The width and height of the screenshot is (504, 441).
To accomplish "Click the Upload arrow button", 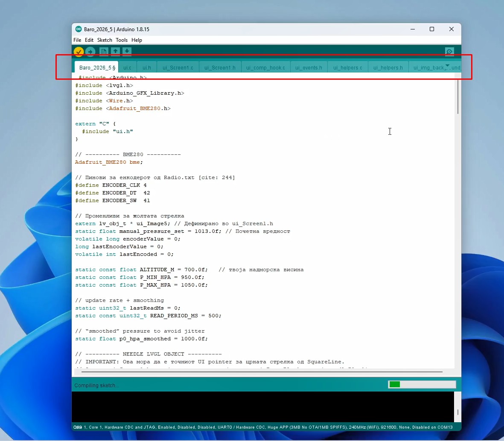I will pos(90,52).
